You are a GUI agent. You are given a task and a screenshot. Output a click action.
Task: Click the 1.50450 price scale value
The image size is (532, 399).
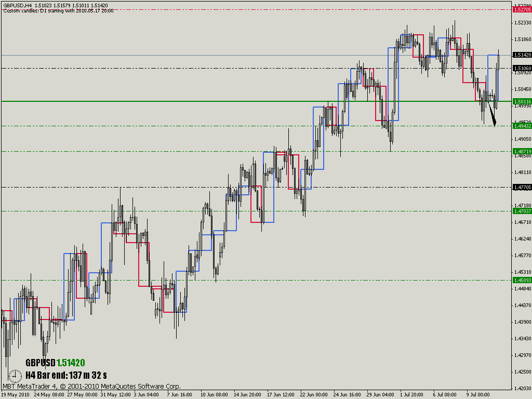coord(523,89)
